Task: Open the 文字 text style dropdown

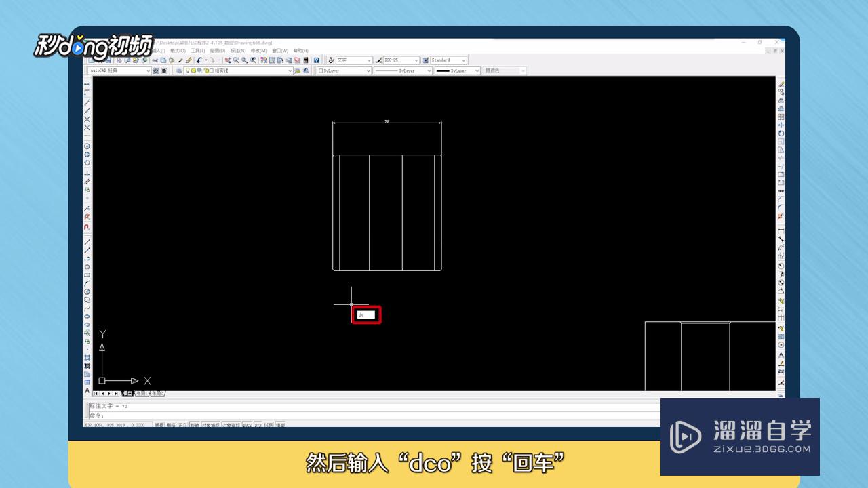Action: (355, 60)
